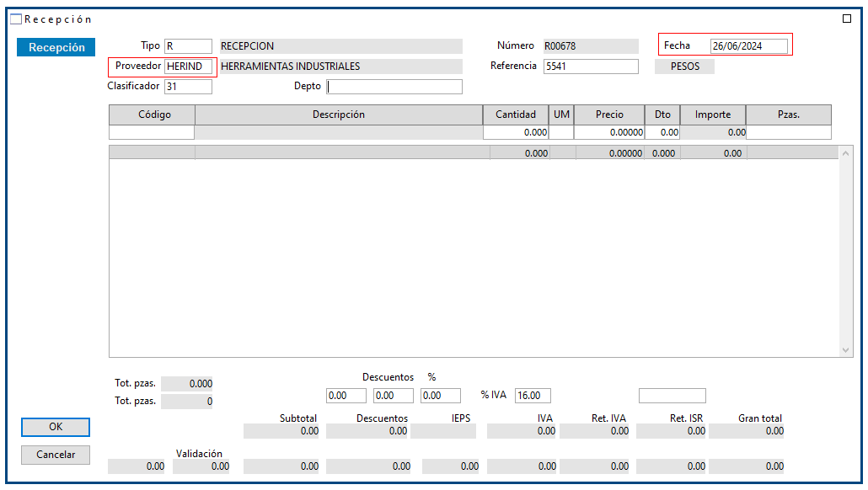Click the % IVA field showing 16.00
This screenshot has height=490, width=868.
click(533, 396)
